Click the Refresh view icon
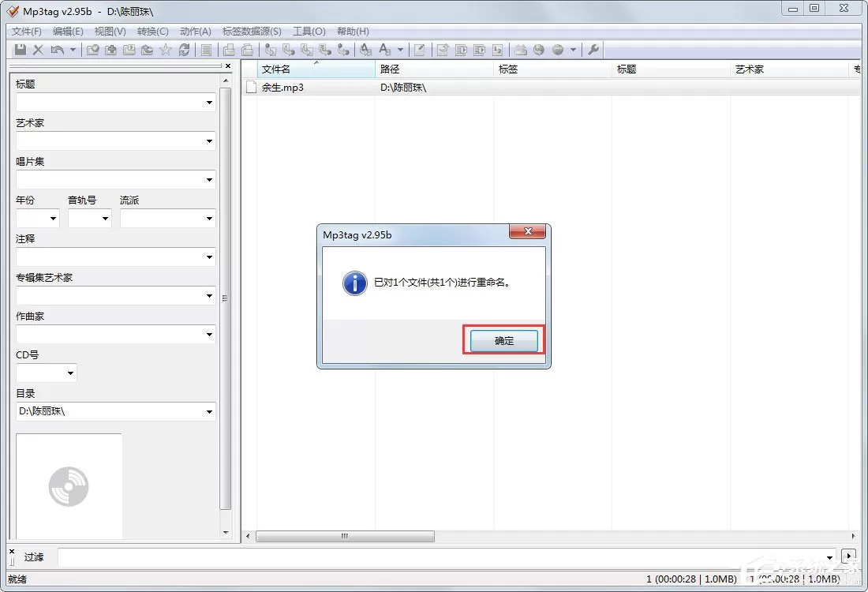868x592 pixels. (x=185, y=50)
